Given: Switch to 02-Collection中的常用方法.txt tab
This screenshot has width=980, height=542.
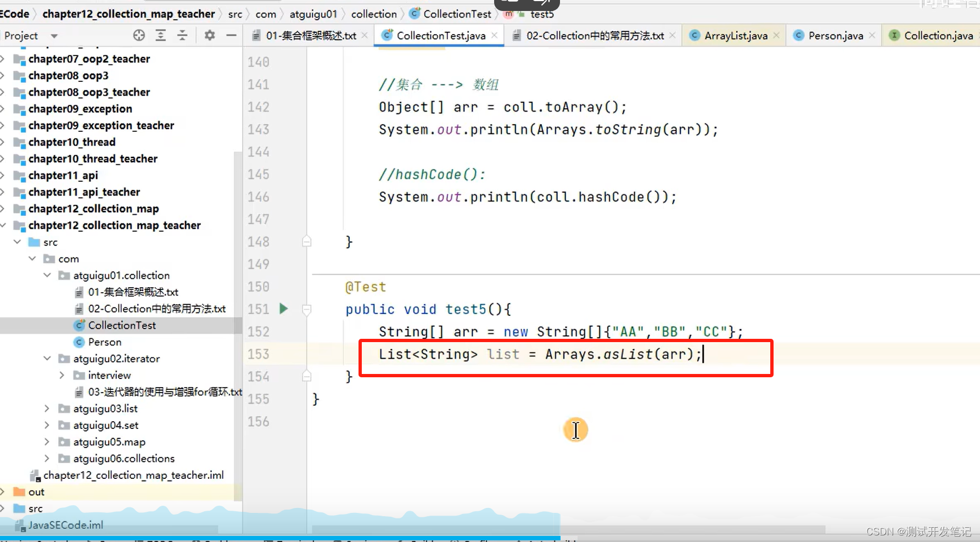Looking at the screenshot, I should tap(595, 36).
